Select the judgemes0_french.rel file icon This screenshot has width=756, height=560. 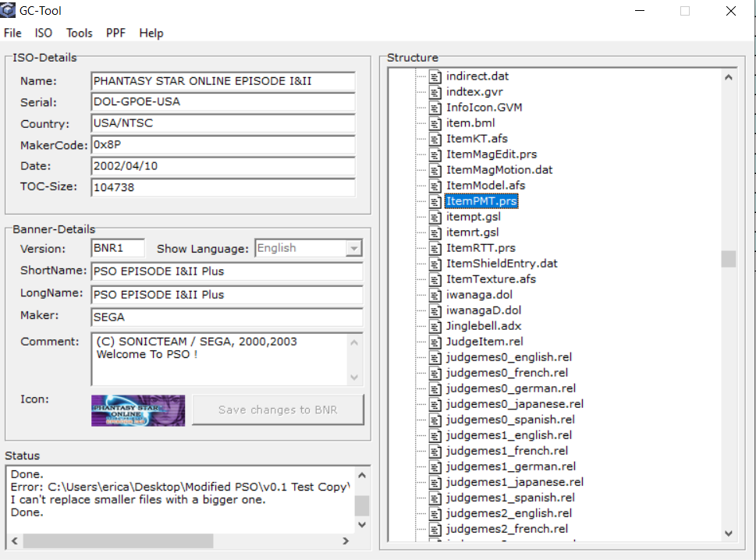[435, 374]
